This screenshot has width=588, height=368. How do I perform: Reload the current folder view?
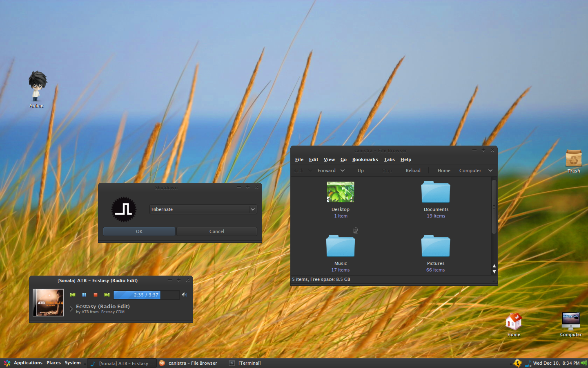click(x=413, y=171)
